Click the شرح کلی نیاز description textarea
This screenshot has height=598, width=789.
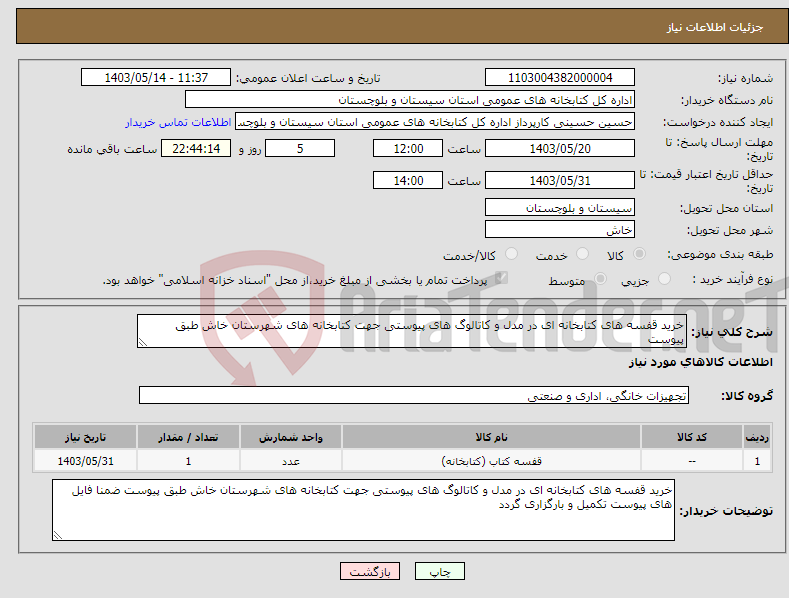(412, 331)
